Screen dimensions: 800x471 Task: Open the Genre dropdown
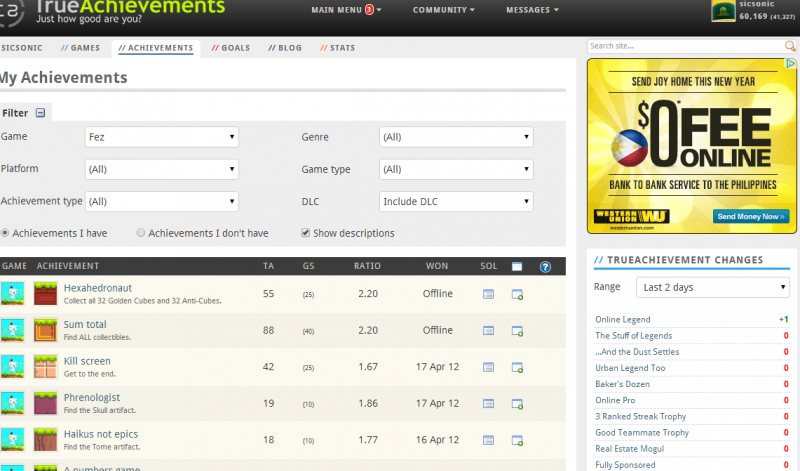456,137
